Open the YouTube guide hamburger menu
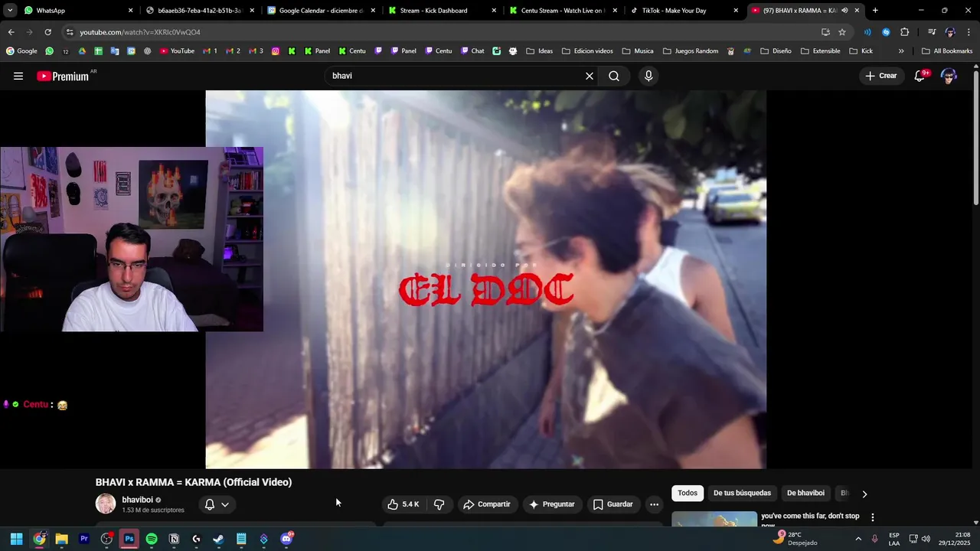980x551 pixels. click(x=18, y=76)
